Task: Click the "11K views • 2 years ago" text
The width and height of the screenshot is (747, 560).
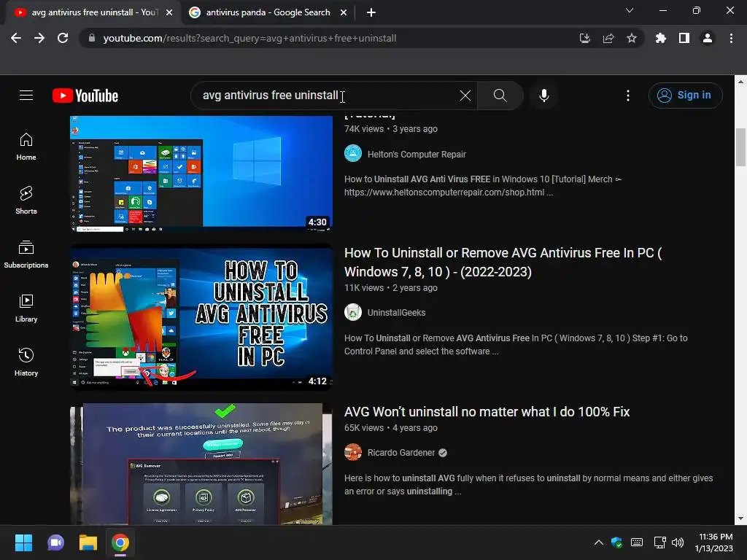Action: (391, 288)
